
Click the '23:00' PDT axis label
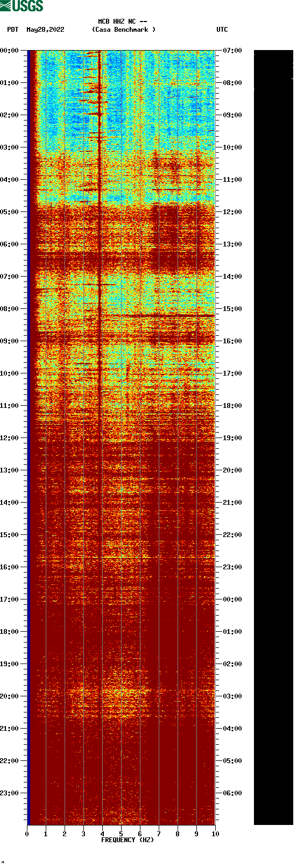pos(10,793)
